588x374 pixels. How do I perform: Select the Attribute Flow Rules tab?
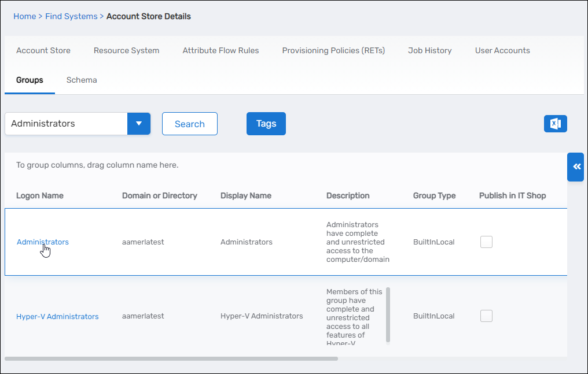tap(220, 51)
